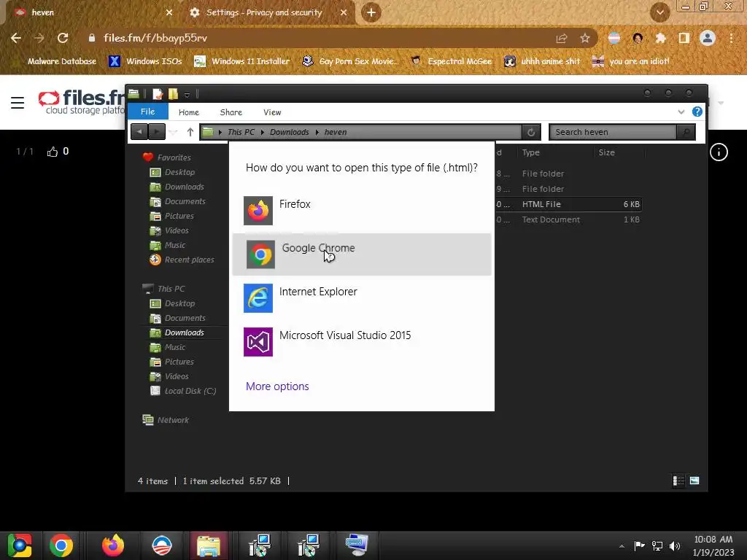
Task: Select Network in the navigation pane
Action: click(172, 420)
